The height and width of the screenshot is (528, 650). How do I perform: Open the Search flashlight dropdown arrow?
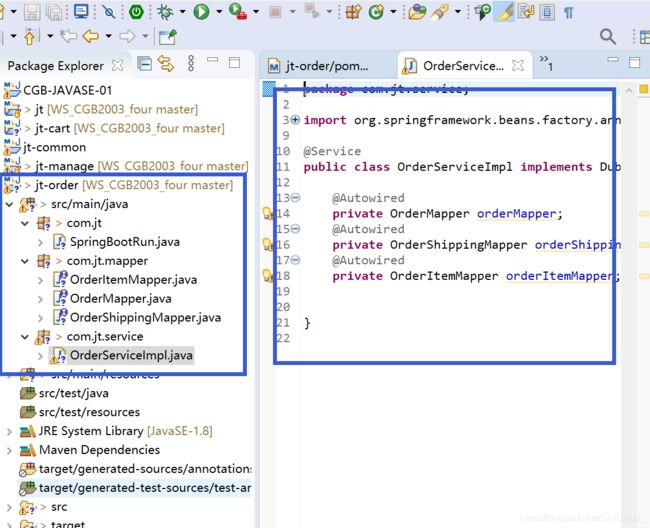(458, 12)
